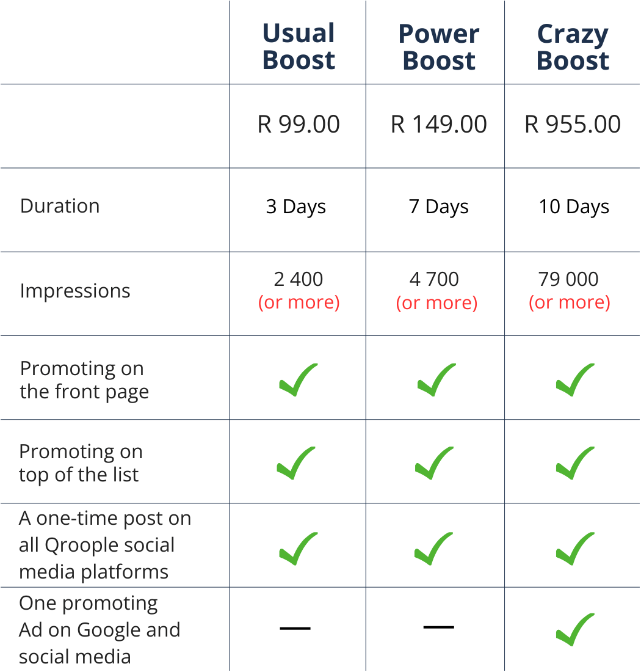Click Power Boost social media post checkmark

[435, 549]
